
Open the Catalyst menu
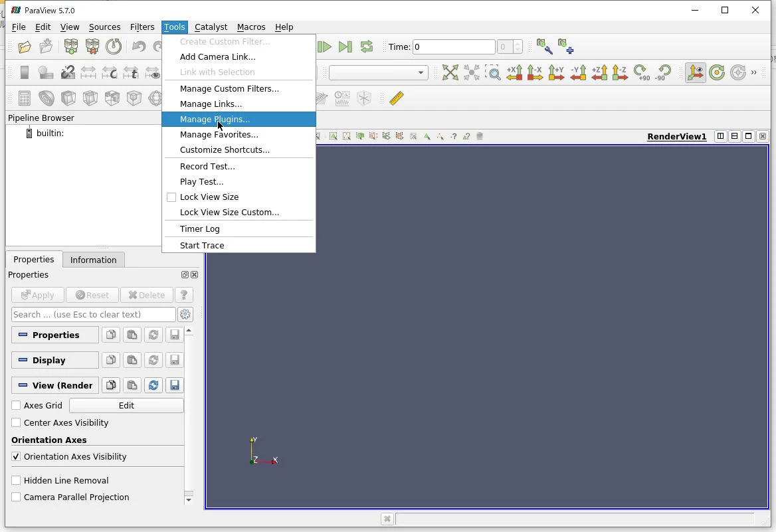pos(211,27)
